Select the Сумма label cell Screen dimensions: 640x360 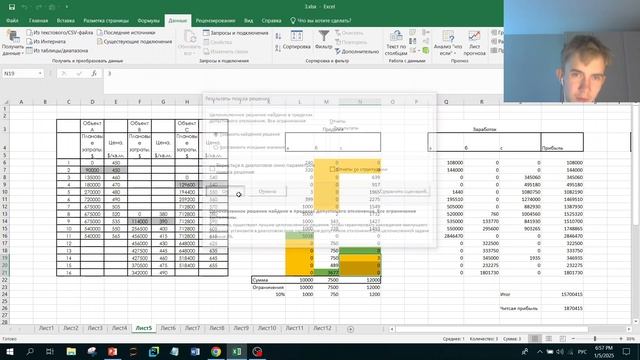pos(268,280)
